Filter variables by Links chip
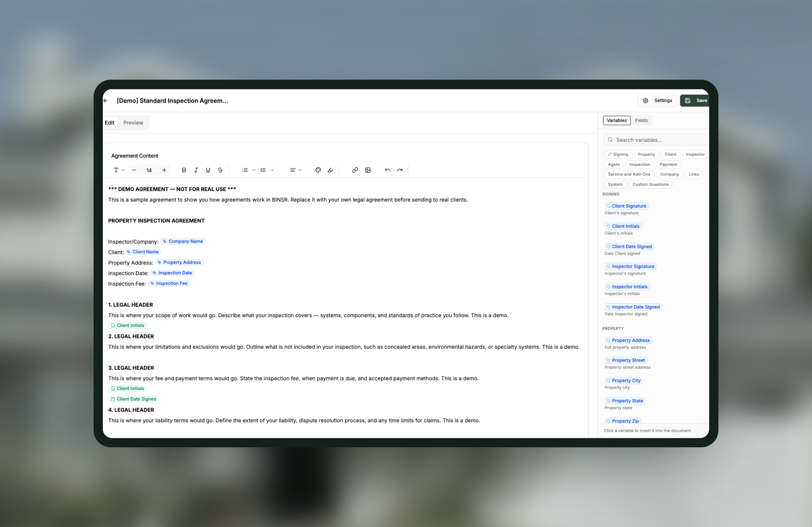 pos(694,174)
